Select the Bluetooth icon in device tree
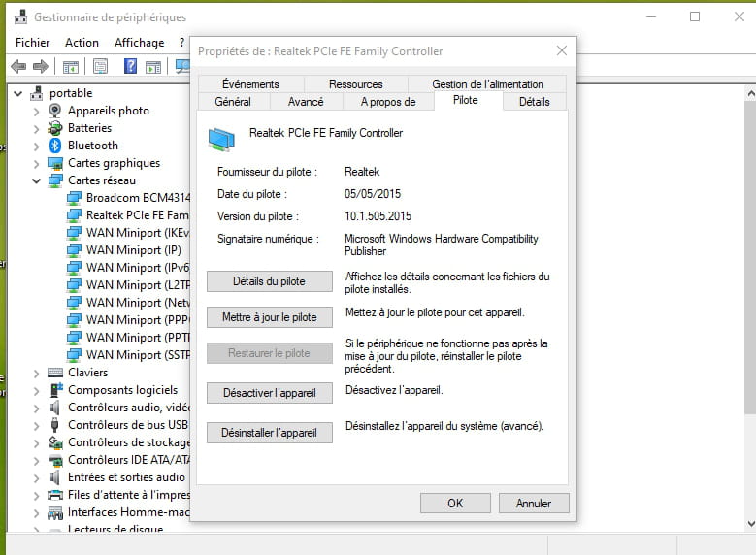756x555 pixels. coord(55,146)
